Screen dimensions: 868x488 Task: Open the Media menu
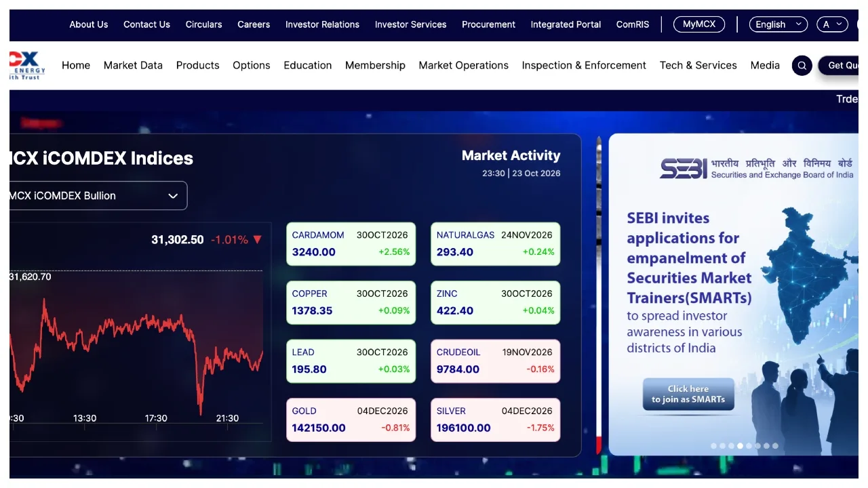coord(765,66)
